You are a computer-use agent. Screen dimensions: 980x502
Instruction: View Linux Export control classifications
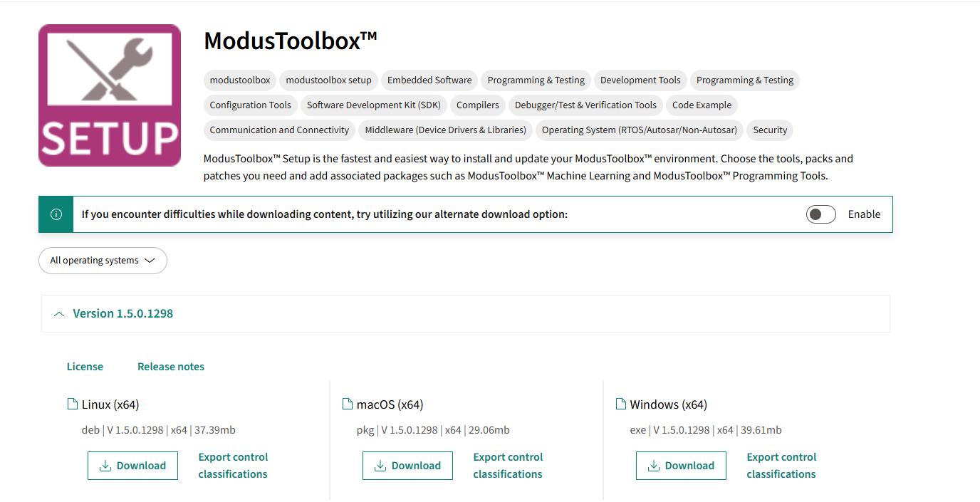click(233, 466)
